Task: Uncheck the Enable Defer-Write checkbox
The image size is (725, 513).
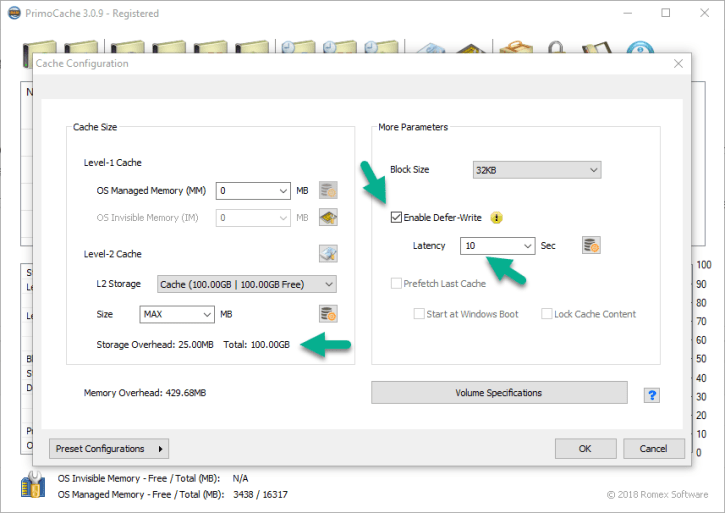Action: click(397, 217)
